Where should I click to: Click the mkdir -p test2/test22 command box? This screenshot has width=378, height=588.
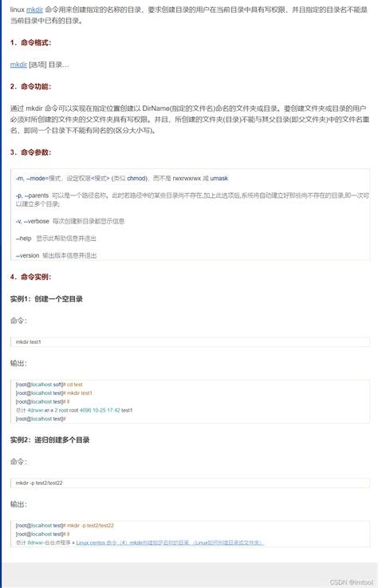190,483
